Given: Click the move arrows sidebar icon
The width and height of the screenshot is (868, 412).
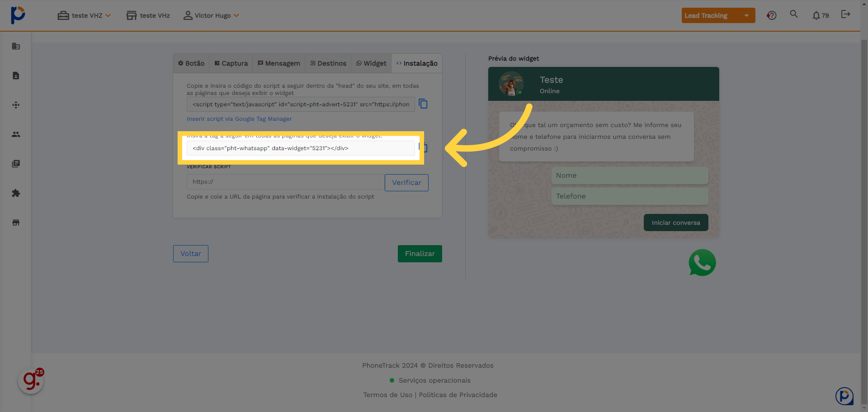Looking at the screenshot, I should pos(16,105).
